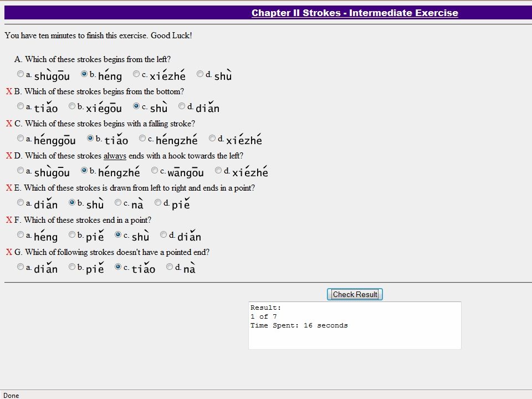
Task: Select option d shù in question A
Action: (x=200, y=74)
